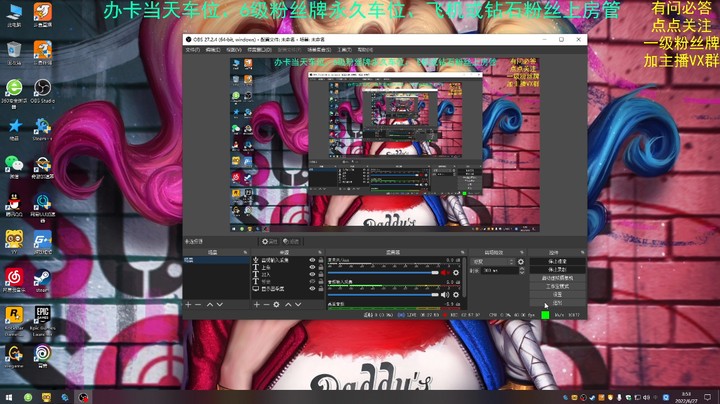720x404 pixels.
Task: Toggle eye icon of the first text source
Action: point(312,267)
